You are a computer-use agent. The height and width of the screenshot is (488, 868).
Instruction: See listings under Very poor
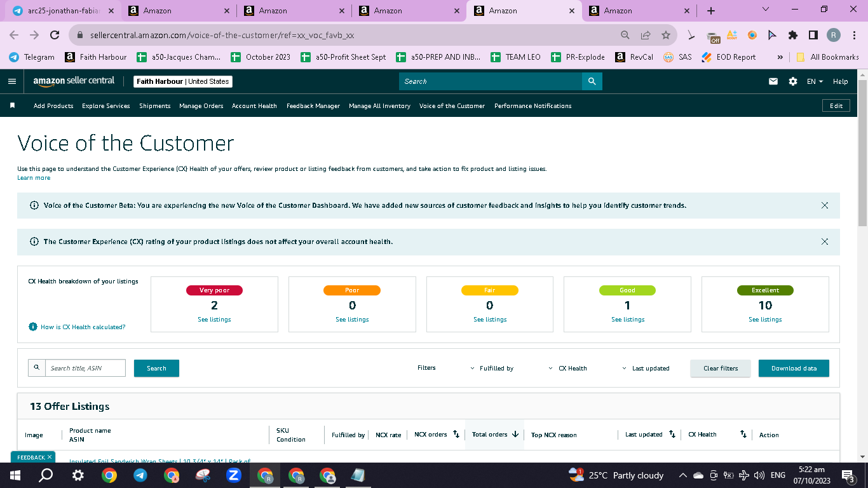point(214,320)
